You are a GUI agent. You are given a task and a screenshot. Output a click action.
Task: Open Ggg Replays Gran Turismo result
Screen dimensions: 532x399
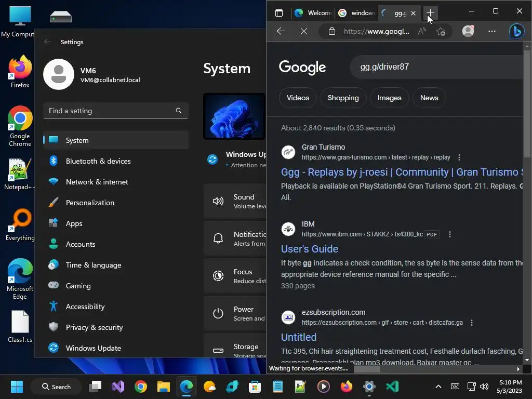click(401, 172)
